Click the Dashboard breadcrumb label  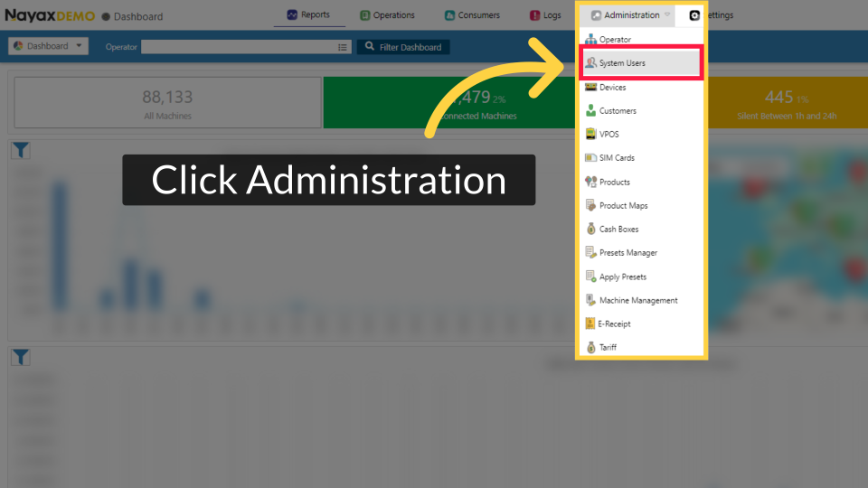coord(138,16)
